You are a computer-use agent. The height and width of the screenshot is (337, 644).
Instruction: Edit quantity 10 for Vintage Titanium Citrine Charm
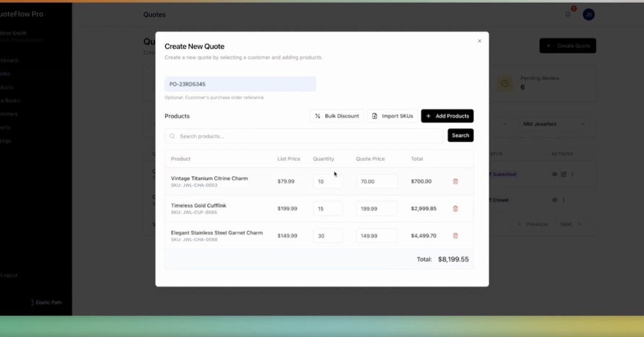[x=328, y=181]
